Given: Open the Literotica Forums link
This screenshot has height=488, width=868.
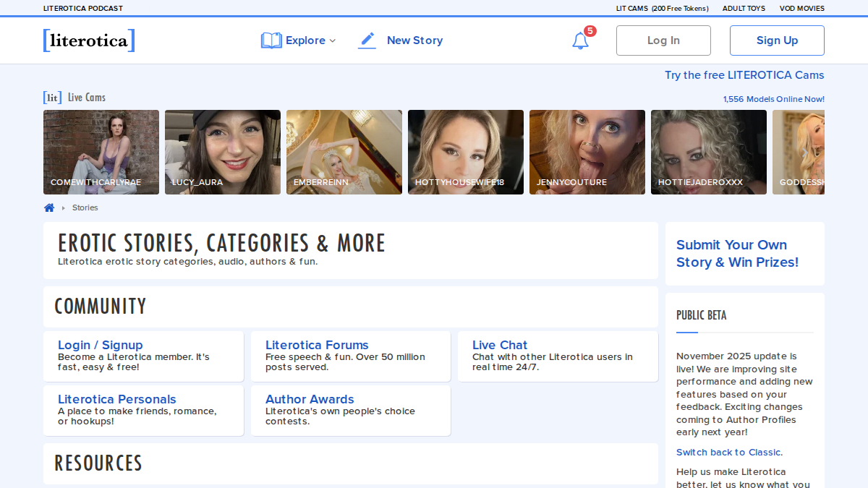Looking at the screenshot, I should point(317,345).
